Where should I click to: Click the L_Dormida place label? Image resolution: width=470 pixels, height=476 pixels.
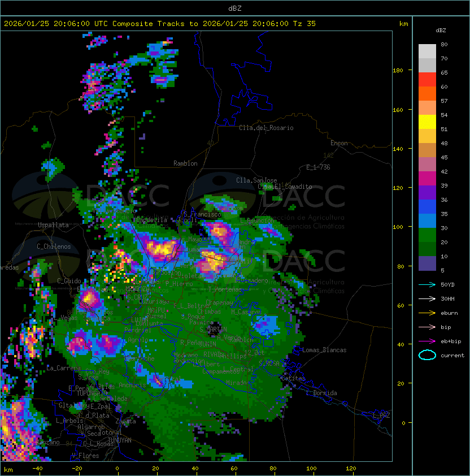pyautogui.click(x=321, y=393)
